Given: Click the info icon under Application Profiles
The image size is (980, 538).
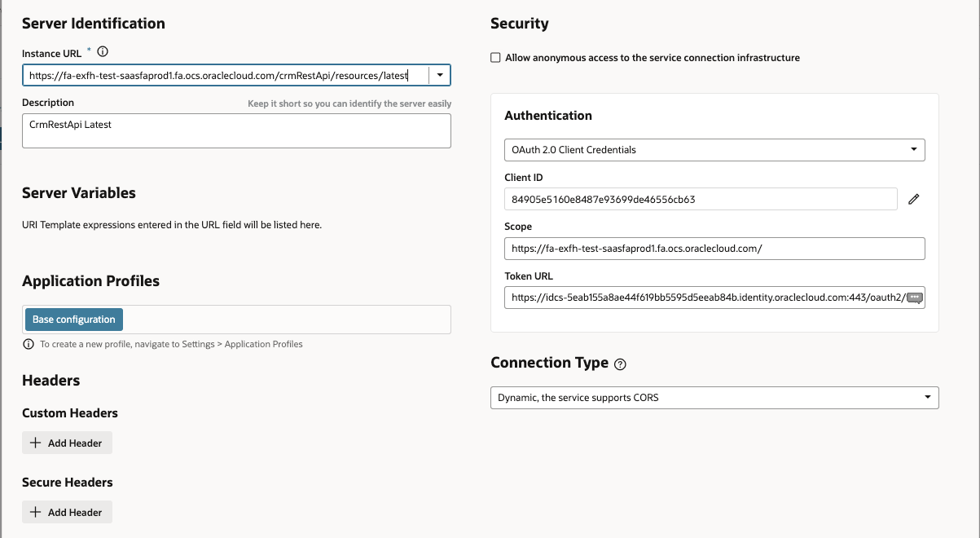Looking at the screenshot, I should 29,344.
